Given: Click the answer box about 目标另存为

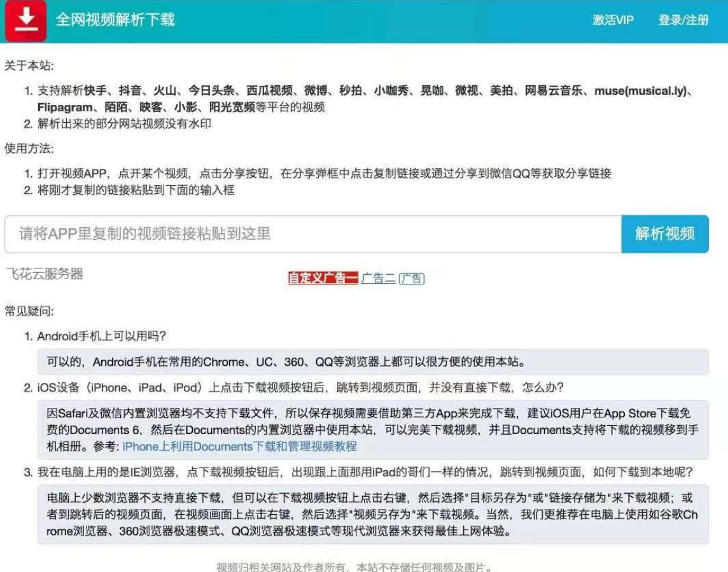Looking at the screenshot, I should pyautogui.click(x=373, y=515).
